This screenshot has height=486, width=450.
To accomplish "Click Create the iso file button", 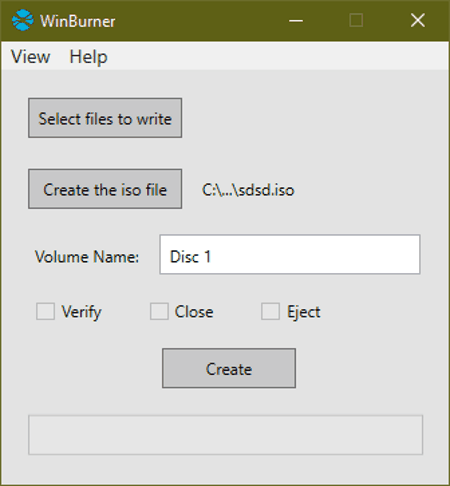I will (x=105, y=189).
